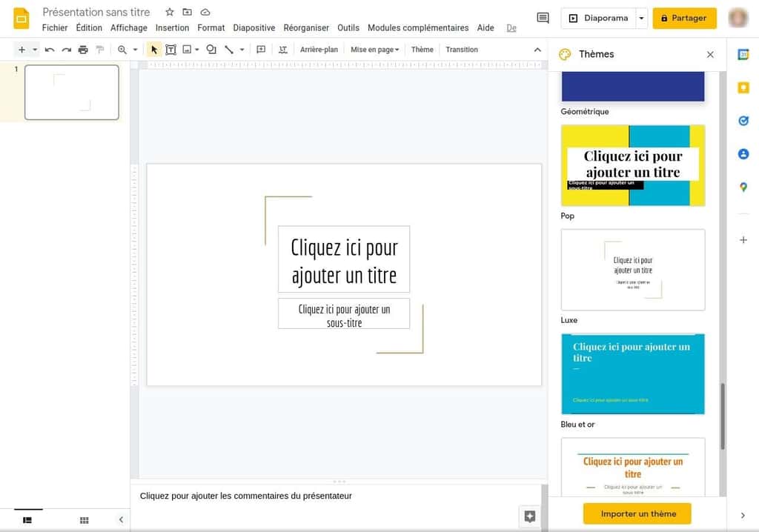Select the Bleu et or theme
This screenshot has width=759, height=532.
(632, 373)
